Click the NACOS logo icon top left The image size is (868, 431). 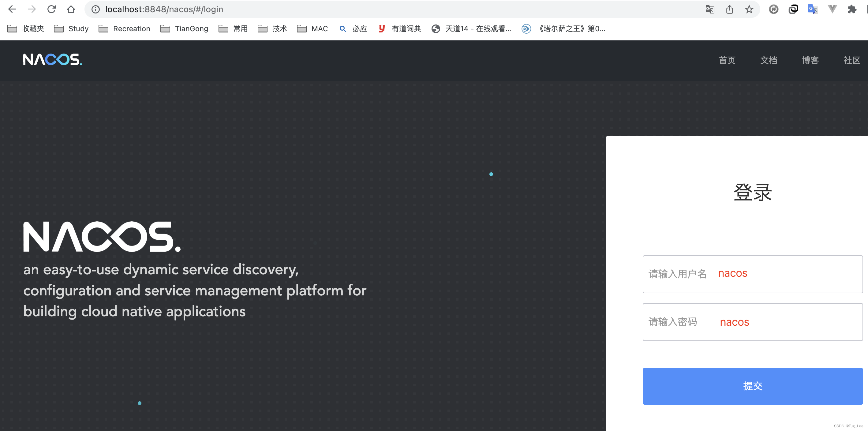pos(52,60)
